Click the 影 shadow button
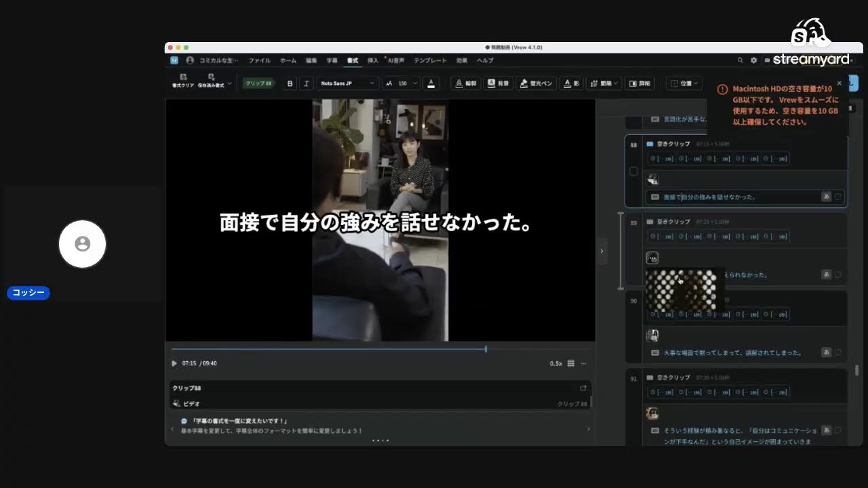Image resolution: width=868 pixels, height=488 pixels. tap(571, 83)
